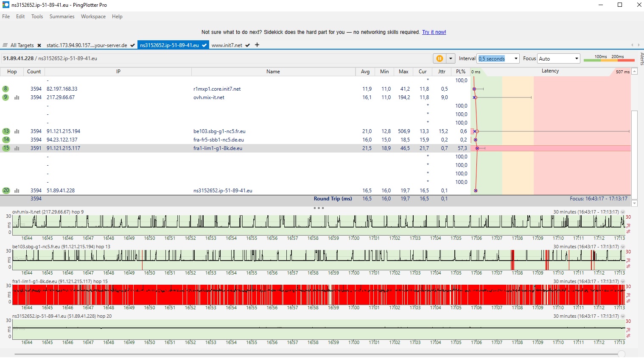The image size is (644, 358).
Task: Select hop 9 green number badge
Action: (x=6, y=97)
